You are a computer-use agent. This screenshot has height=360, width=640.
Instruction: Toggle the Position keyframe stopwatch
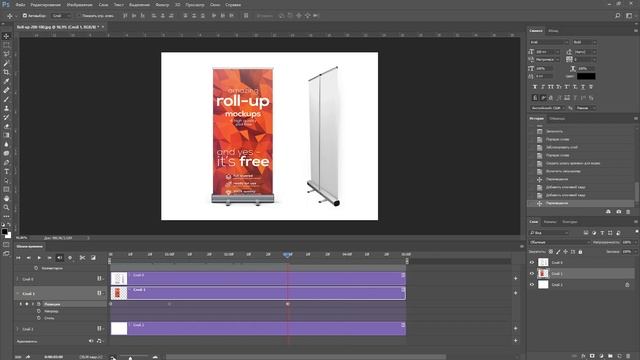(39, 304)
